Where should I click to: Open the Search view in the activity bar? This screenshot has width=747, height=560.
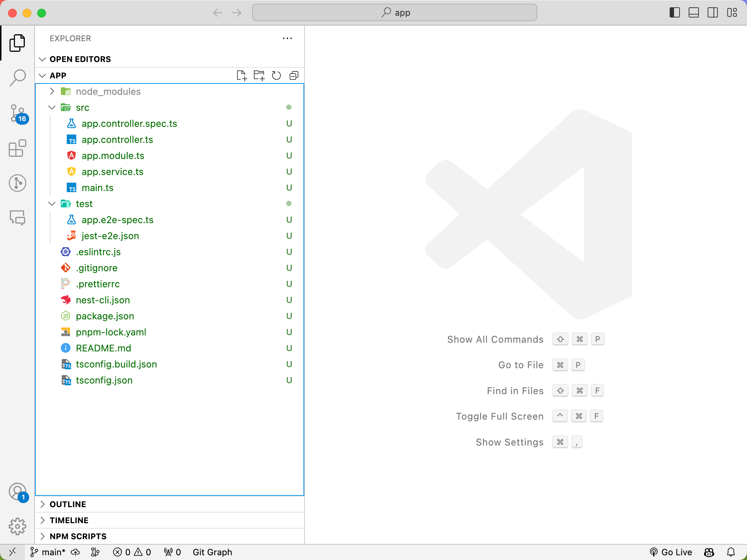click(17, 78)
